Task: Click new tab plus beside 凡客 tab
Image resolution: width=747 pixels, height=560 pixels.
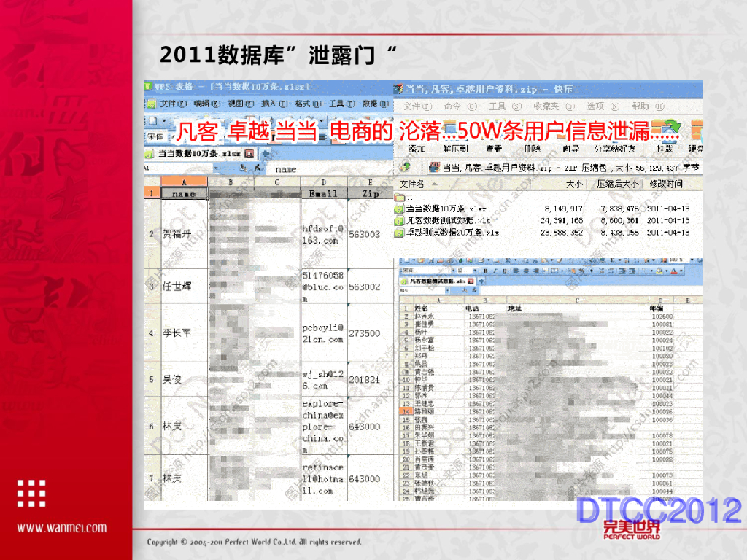Action: point(481,281)
